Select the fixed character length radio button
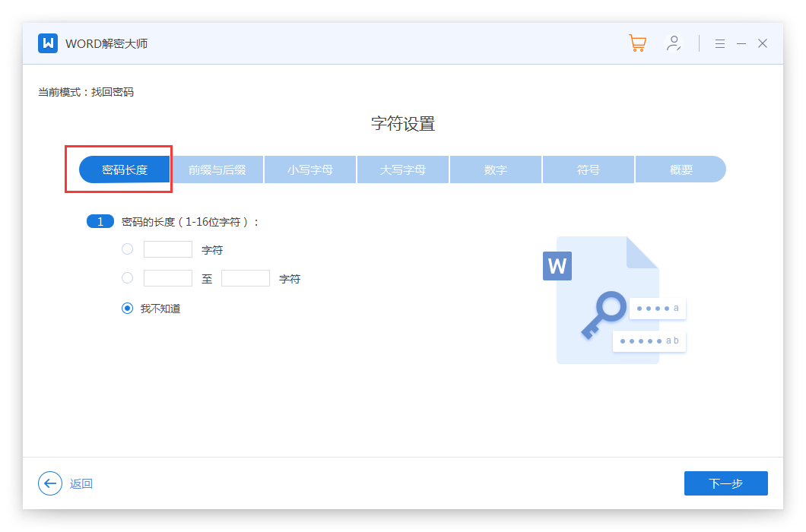 click(x=127, y=249)
